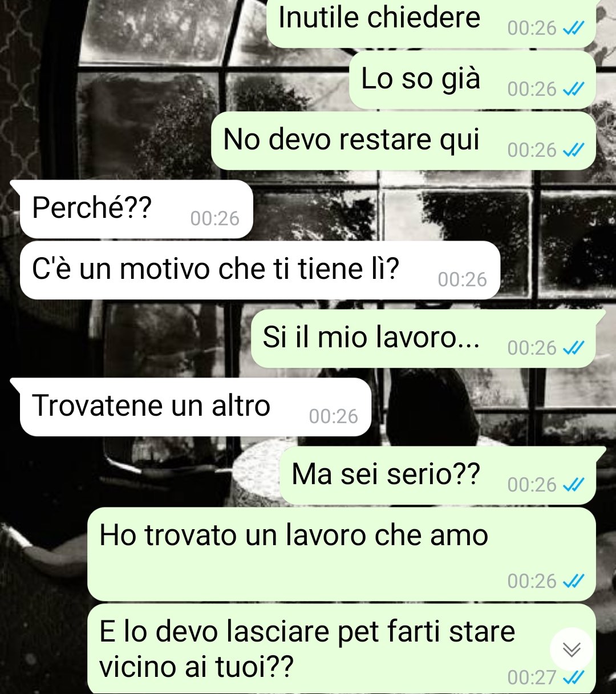Select the 'No devo restare qui' bubble
This screenshot has width=616, height=694.
pos(403,141)
